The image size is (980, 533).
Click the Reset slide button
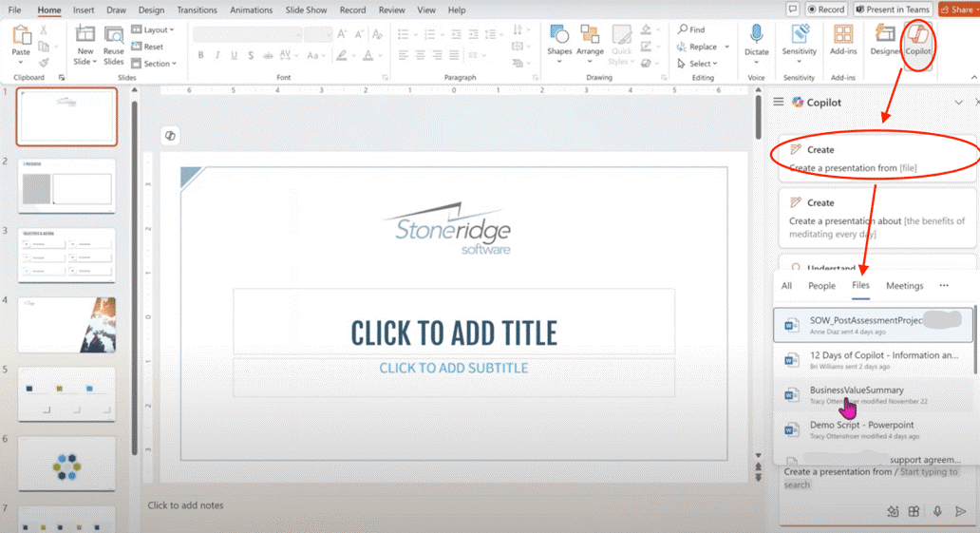pyautogui.click(x=148, y=47)
